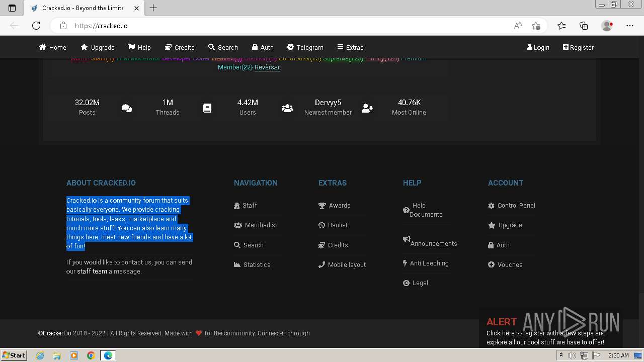Open Read aloud in address bar
Image resolution: width=644 pixels, height=362 pixels.
click(518, 26)
